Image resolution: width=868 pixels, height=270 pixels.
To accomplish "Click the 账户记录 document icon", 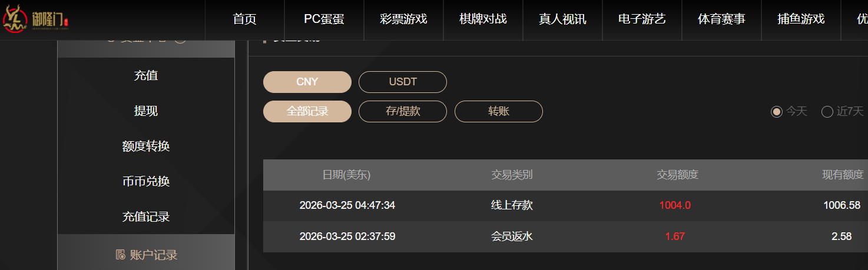I will point(120,255).
